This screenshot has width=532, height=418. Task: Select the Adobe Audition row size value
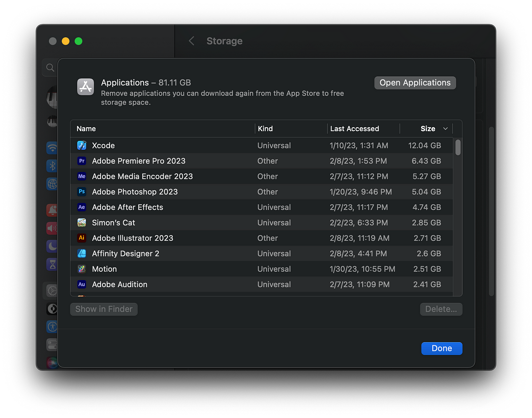pyautogui.click(x=427, y=285)
